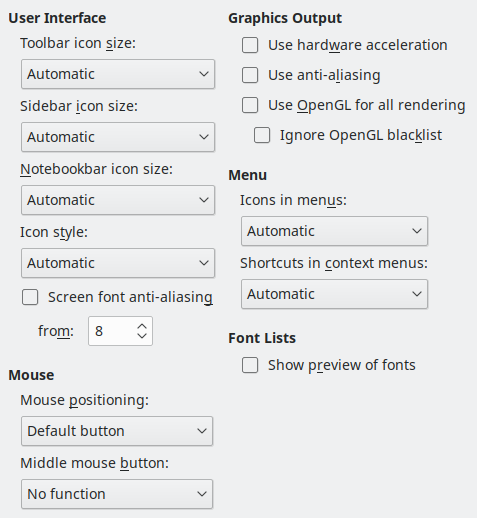Enable Use hardware acceleration

click(x=250, y=45)
